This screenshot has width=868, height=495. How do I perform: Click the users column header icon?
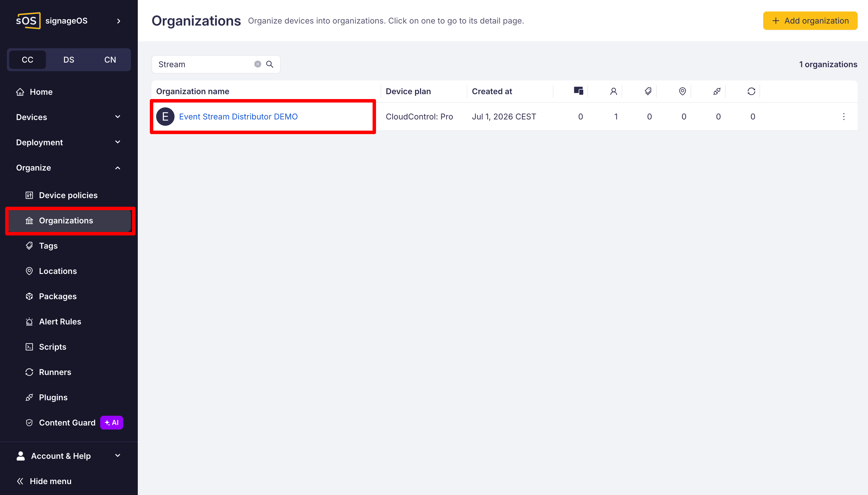(x=613, y=91)
